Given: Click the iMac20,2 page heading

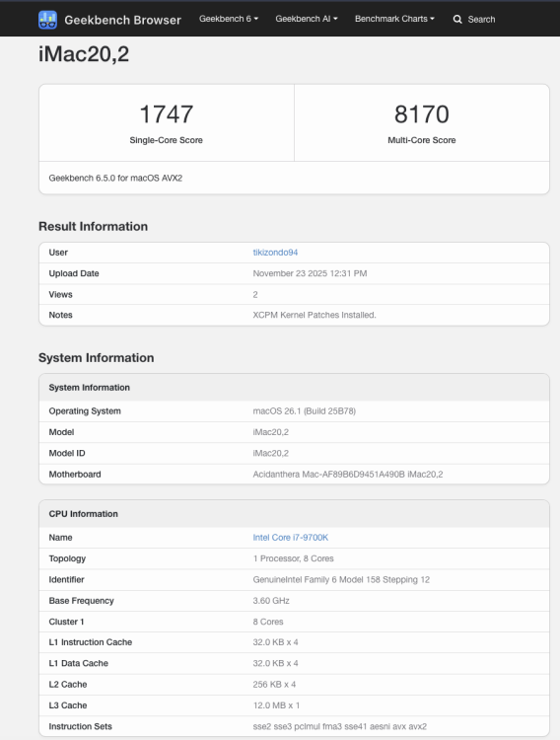Looking at the screenshot, I should pyautogui.click(x=84, y=54).
